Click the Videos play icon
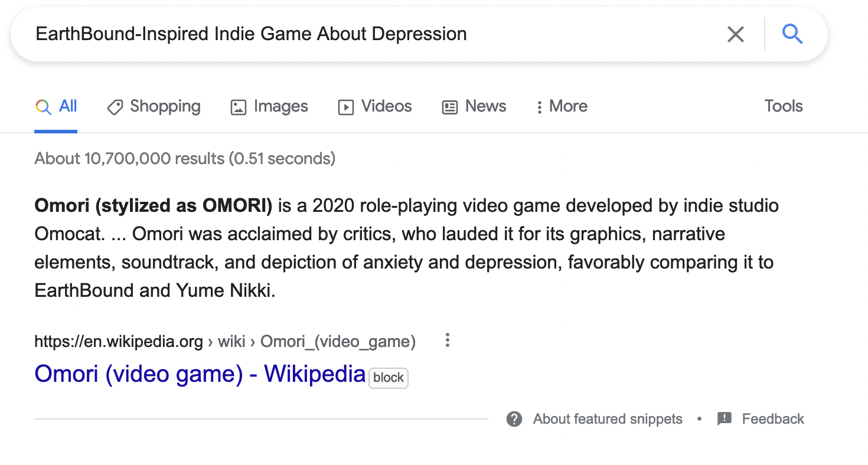Screen dimensions: 868x465 (x=345, y=107)
